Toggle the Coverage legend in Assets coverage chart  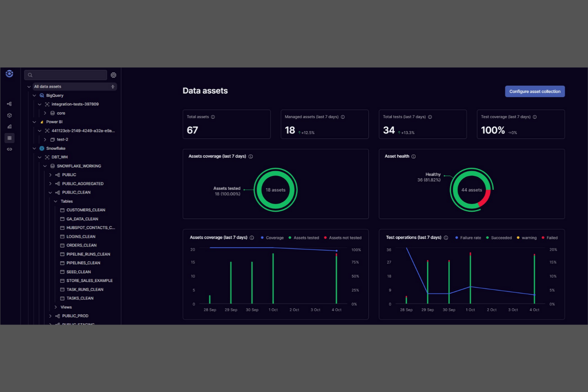coord(273,238)
